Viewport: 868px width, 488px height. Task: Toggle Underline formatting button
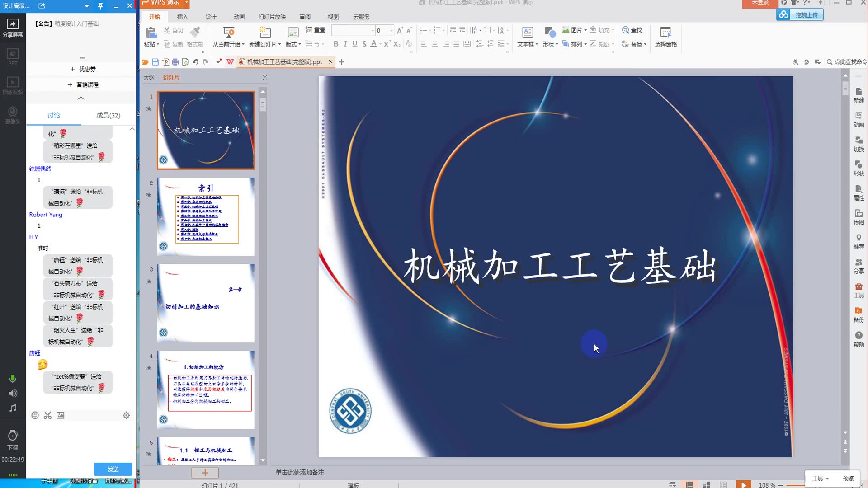point(355,44)
